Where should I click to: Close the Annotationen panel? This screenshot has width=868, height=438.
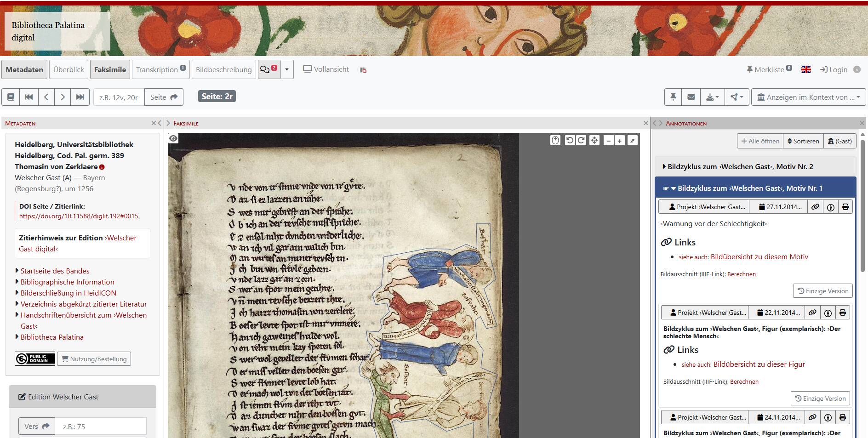(x=862, y=123)
